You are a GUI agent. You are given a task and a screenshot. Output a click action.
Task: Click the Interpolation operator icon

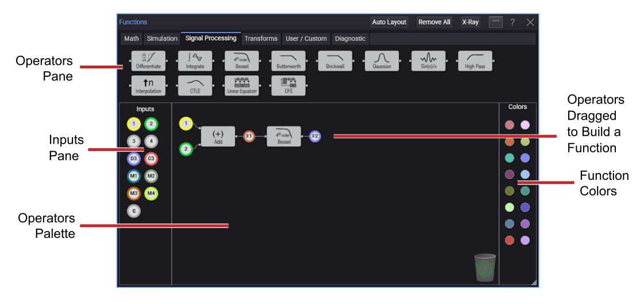click(x=148, y=85)
